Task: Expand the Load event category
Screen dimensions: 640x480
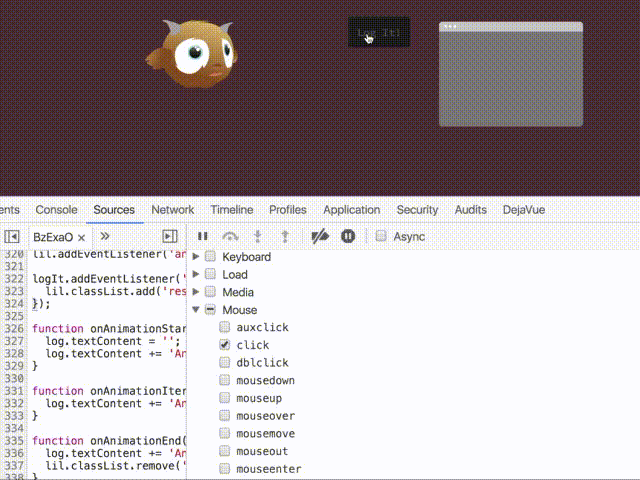Action: tap(196, 274)
